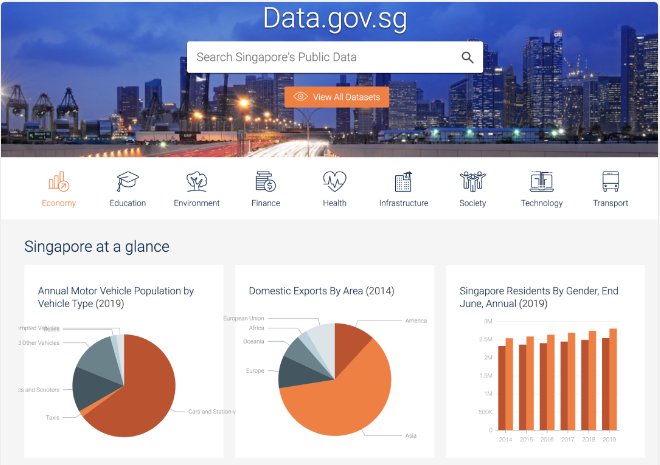Click the European Union pie slice

(323, 339)
